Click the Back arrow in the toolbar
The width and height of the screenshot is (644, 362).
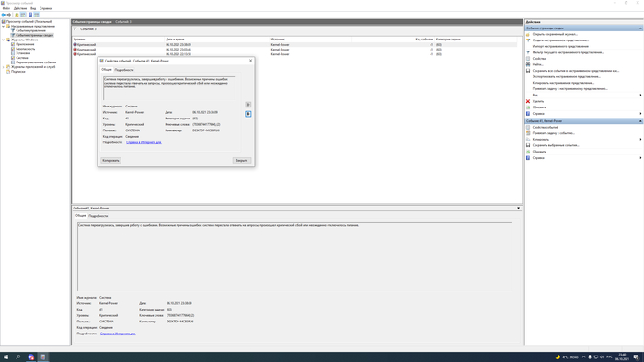(x=4, y=15)
